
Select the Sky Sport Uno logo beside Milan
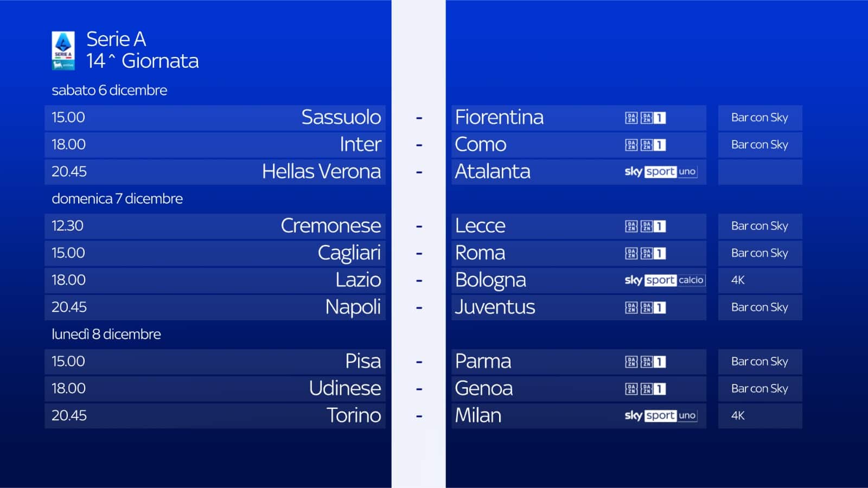point(660,416)
